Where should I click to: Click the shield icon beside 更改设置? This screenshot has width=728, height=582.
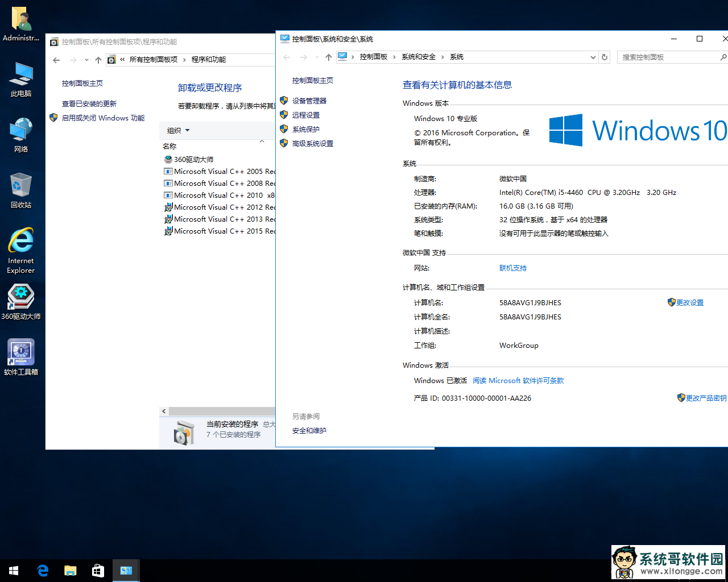(671, 302)
